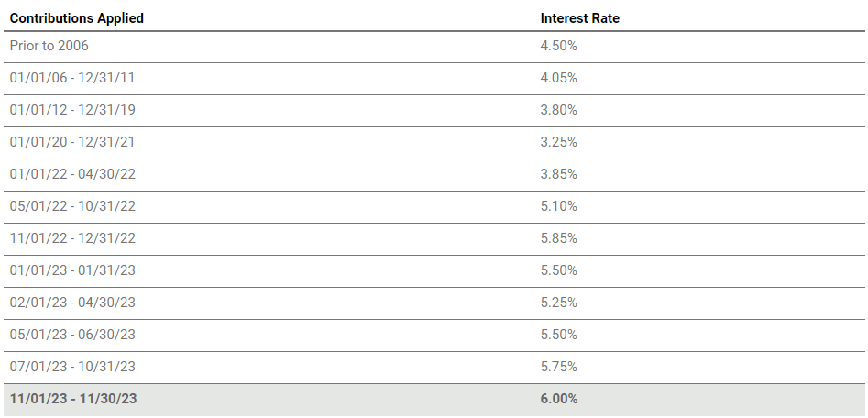
Task: Click the 6.00% interest rate value
Action: [558, 399]
